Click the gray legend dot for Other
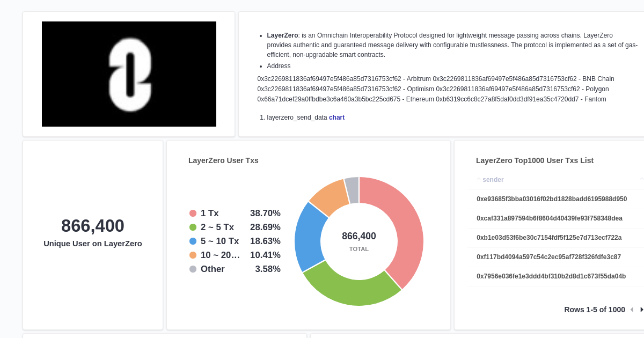 coord(193,269)
